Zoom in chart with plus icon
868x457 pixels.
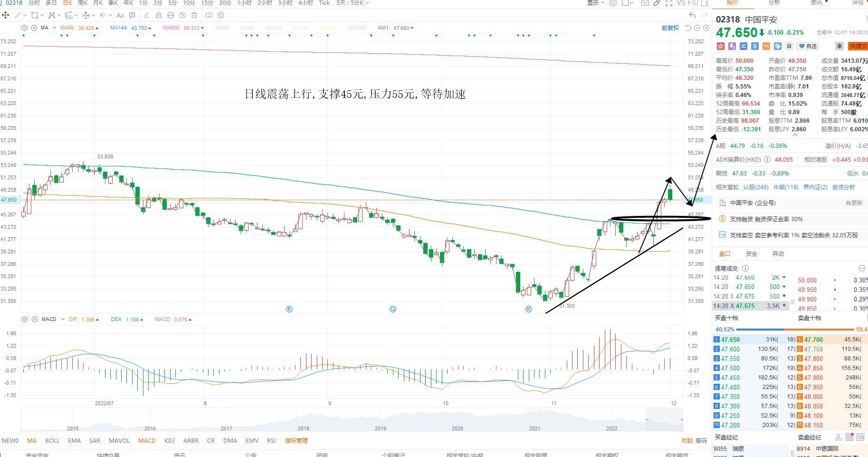click(706, 28)
